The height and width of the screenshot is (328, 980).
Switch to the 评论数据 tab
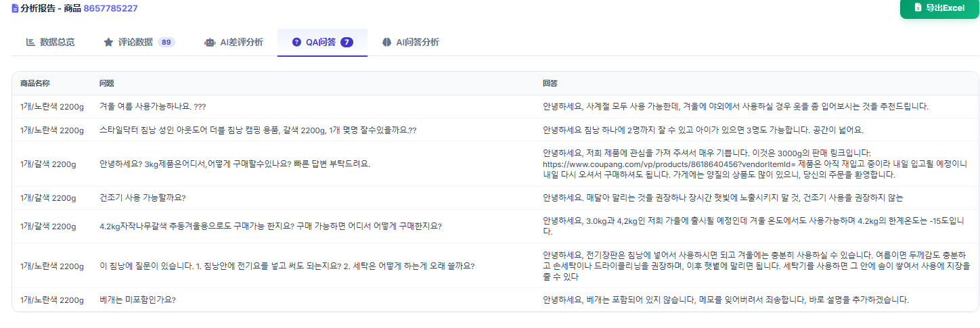[x=139, y=42]
